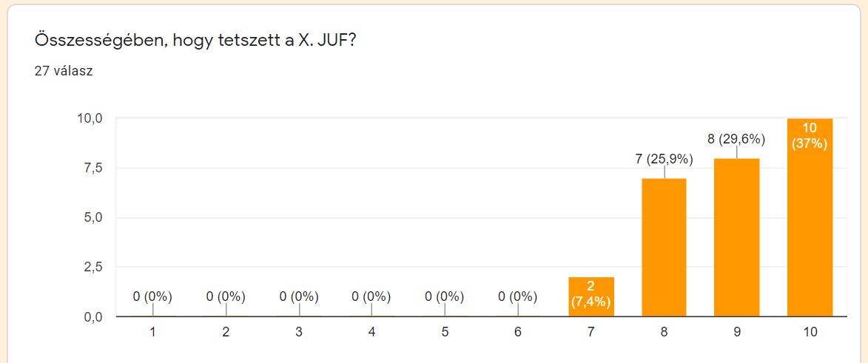Image resolution: width=868 pixels, height=363 pixels.
Task: Click the x-axis label '5'
Action: click(445, 333)
